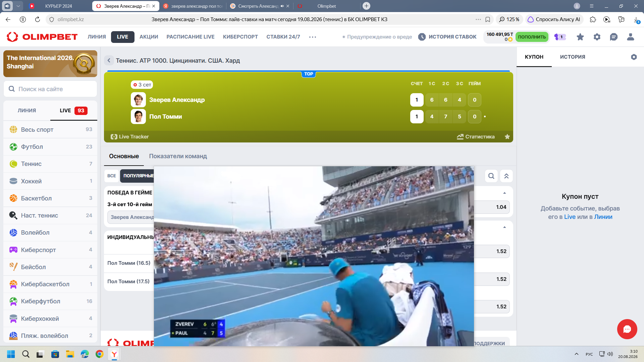Click the site search field
The width and height of the screenshot is (644, 362).
point(50,89)
